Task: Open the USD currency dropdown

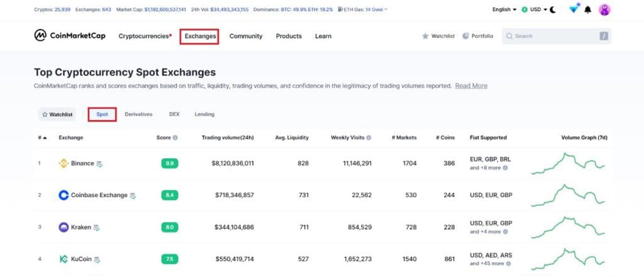Action: [x=535, y=9]
